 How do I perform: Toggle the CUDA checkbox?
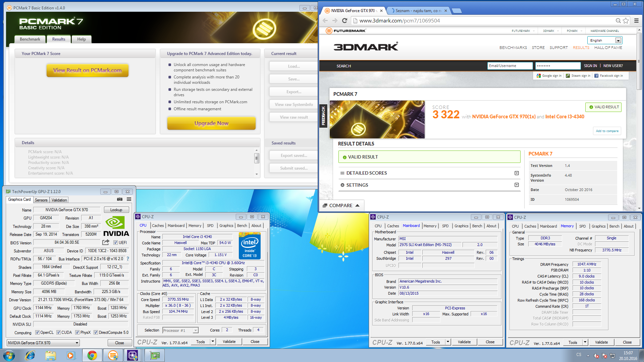[58, 333]
